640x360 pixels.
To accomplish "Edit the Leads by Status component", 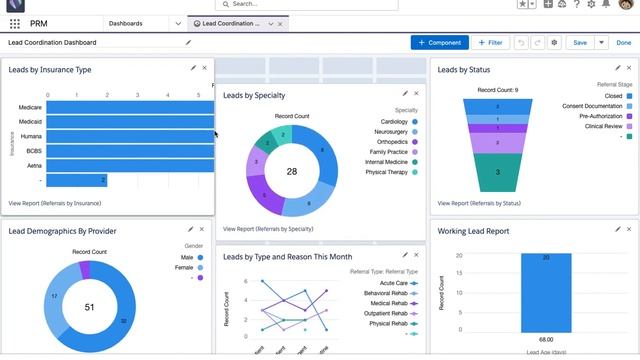I will (618, 68).
